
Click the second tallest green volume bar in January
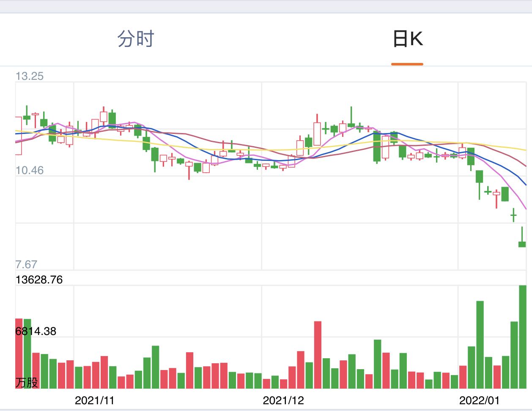[x=480, y=345]
